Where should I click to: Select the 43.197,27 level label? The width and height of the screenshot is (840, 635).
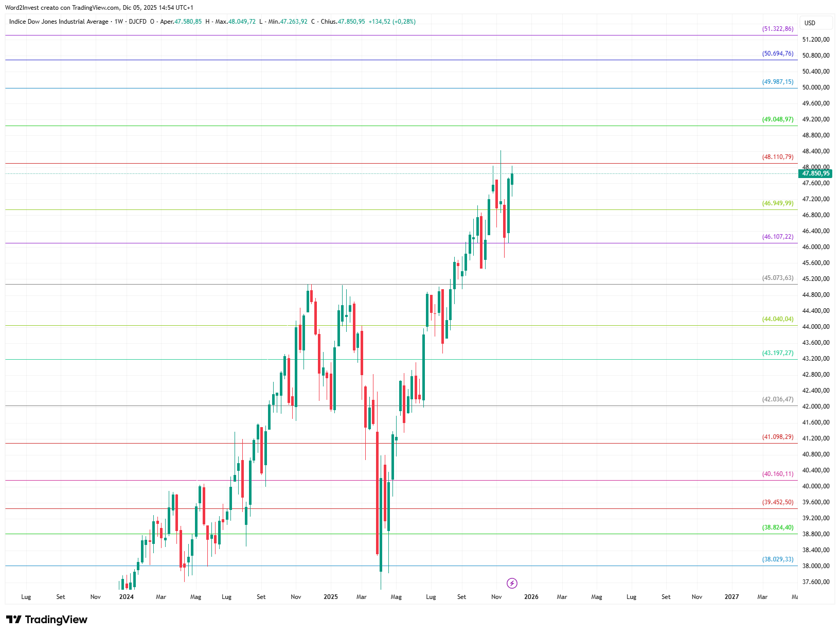point(778,353)
